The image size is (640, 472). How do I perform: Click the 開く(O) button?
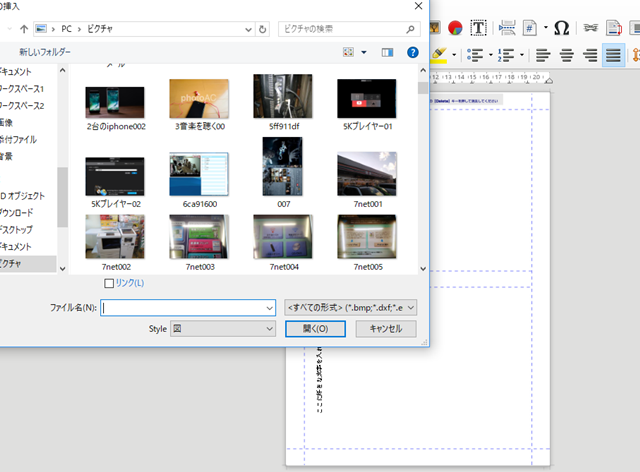(315, 329)
